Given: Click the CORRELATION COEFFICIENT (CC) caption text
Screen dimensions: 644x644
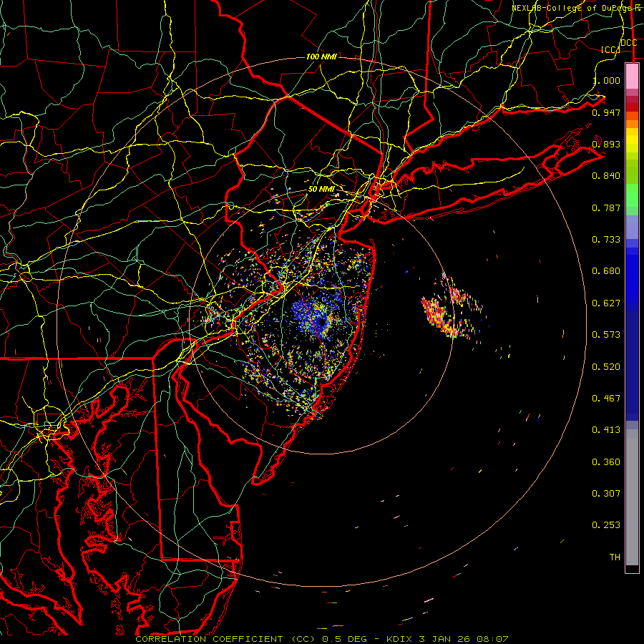Looking at the screenshot, I should pyautogui.click(x=225, y=639).
